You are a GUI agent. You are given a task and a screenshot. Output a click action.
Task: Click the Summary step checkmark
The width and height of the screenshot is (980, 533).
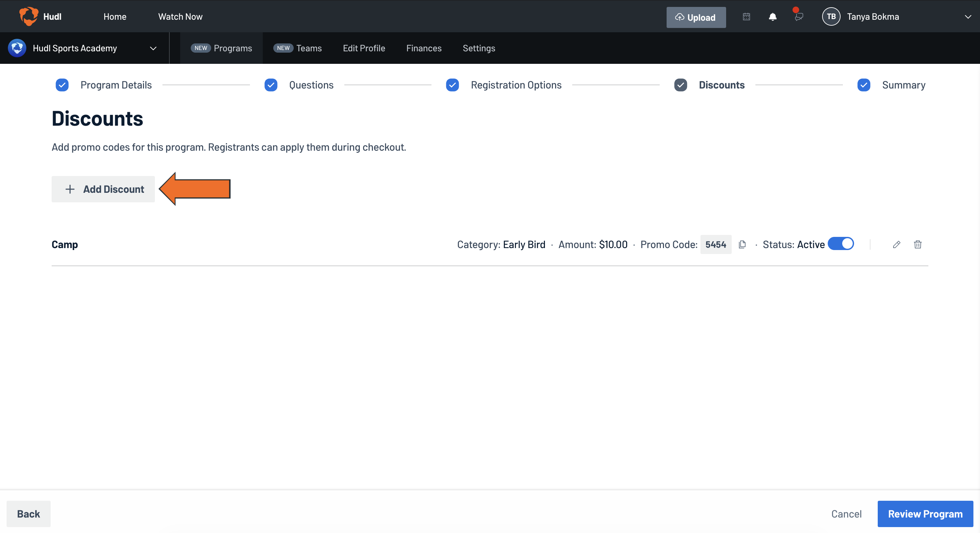tap(864, 85)
